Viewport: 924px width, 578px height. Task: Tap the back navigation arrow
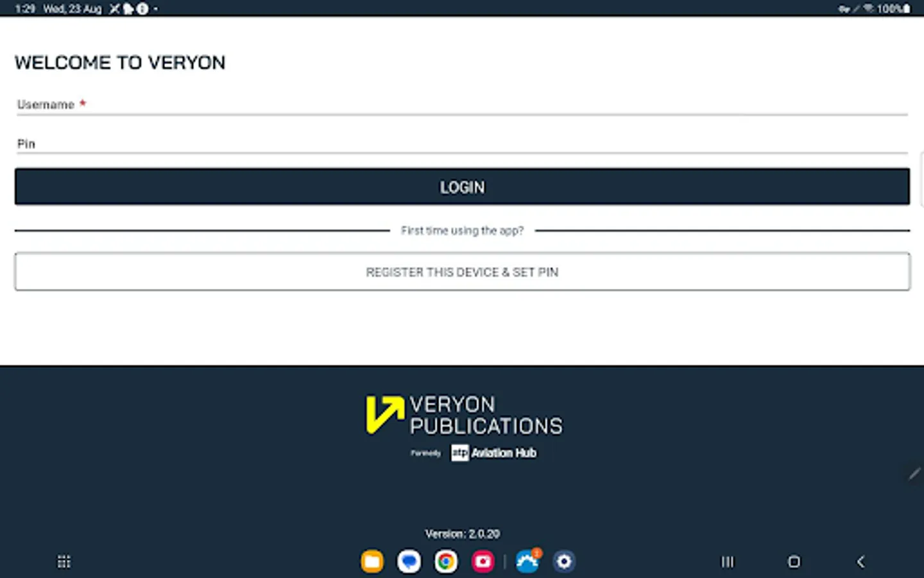tap(860, 562)
